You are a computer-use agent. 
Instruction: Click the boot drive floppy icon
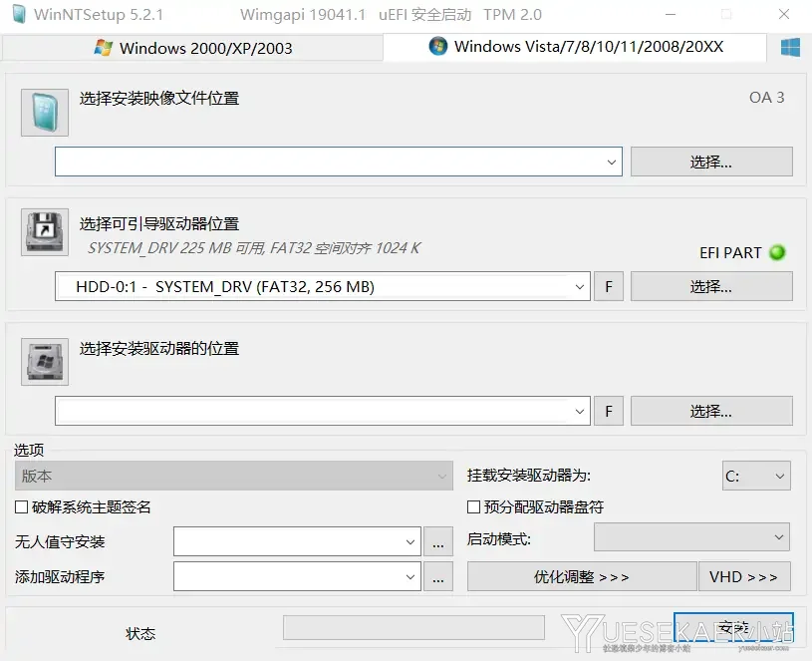[45, 232]
